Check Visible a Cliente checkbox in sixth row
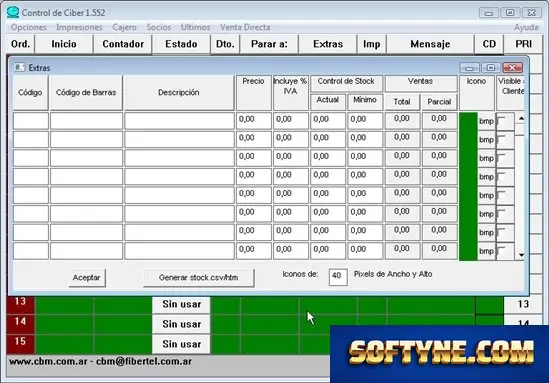549x383 pixels. 502,213
